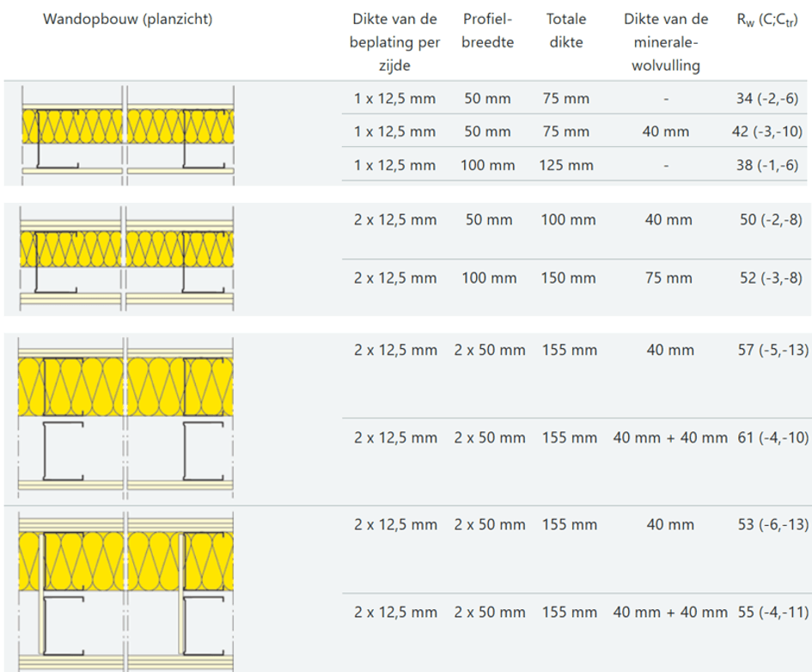Click the 'Totale dikte' column header

[566, 31]
